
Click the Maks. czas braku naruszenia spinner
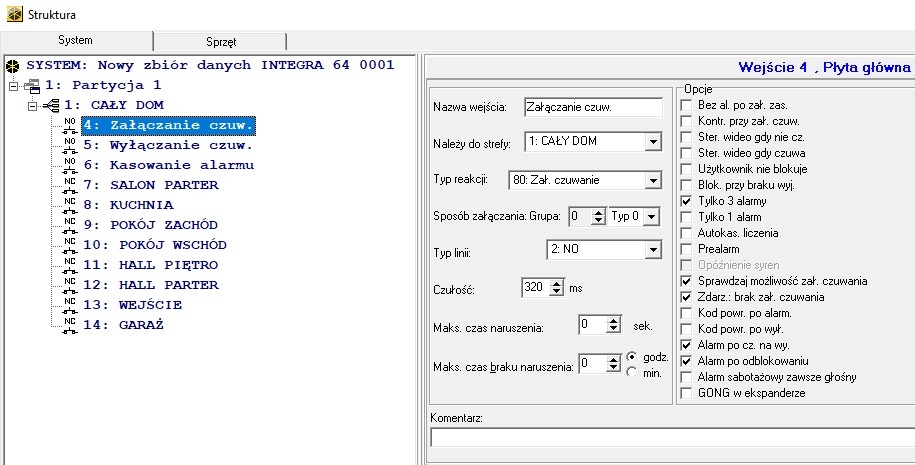[613, 364]
